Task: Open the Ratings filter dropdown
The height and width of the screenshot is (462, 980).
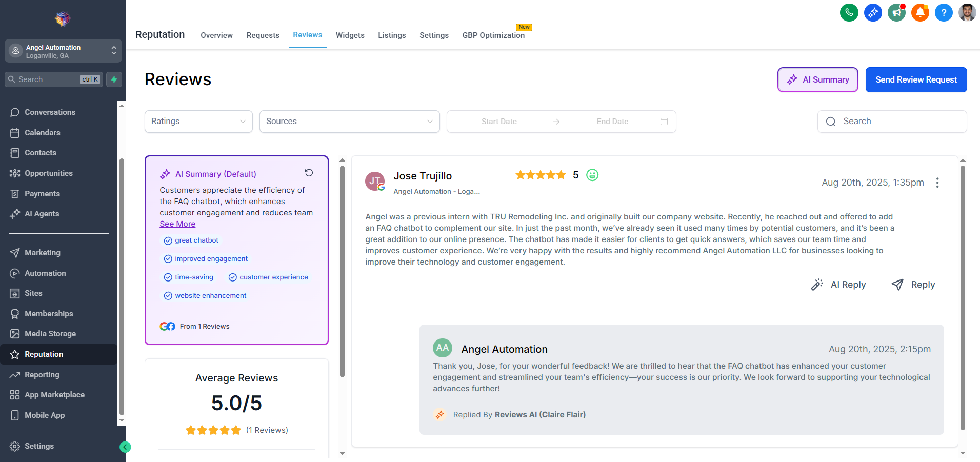Action: point(198,122)
